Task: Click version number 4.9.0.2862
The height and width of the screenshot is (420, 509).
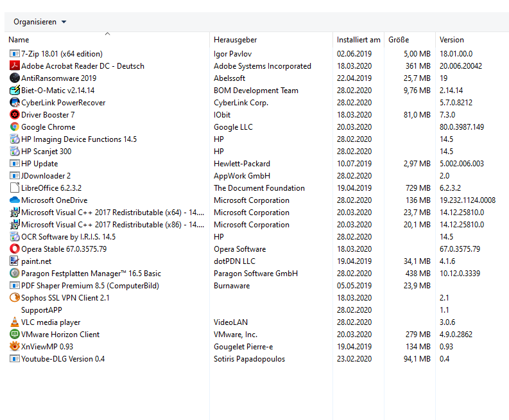Action: click(x=456, y=335)
